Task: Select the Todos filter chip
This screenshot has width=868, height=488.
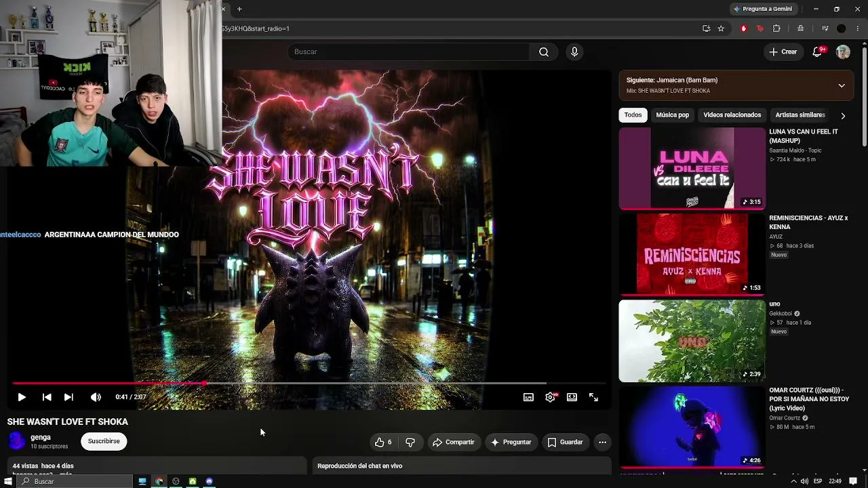Action: (633, 115)
